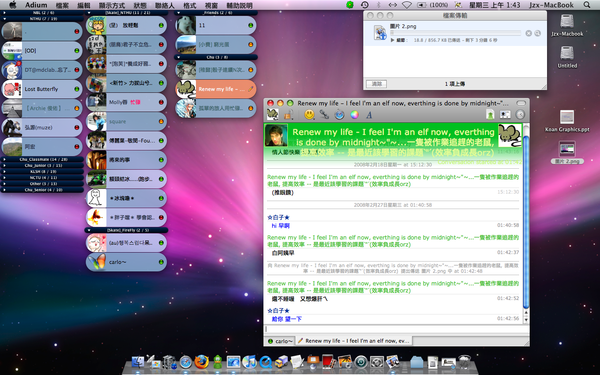Expand the Other contact group
Image resolution: width=600 pixels, height=375 pixels.
4,184
